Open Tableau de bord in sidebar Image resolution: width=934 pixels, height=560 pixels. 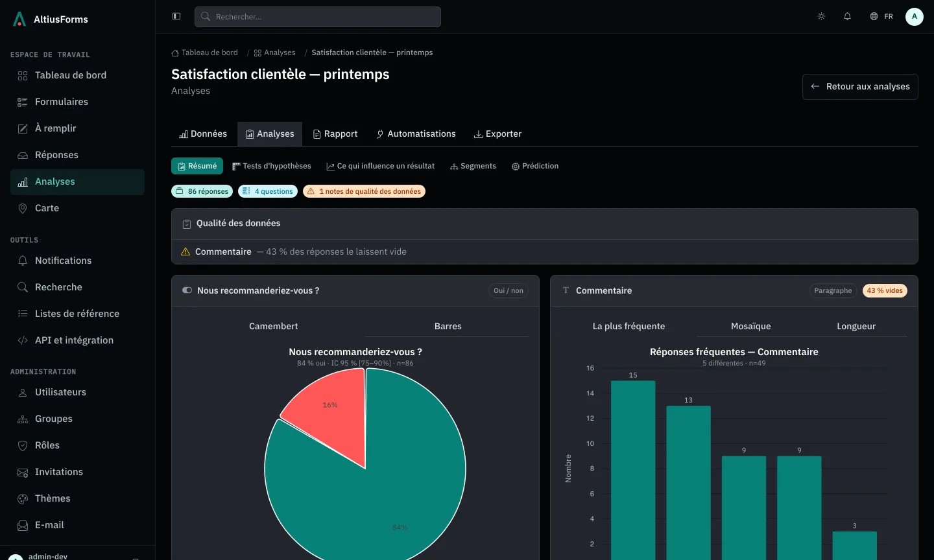point(77,75)
